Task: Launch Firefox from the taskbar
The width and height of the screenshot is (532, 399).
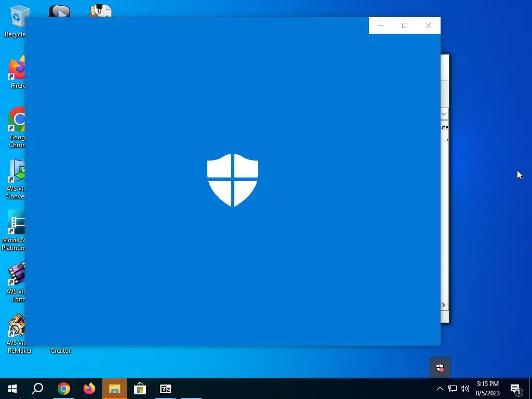Action: click(x=89, y=389)
